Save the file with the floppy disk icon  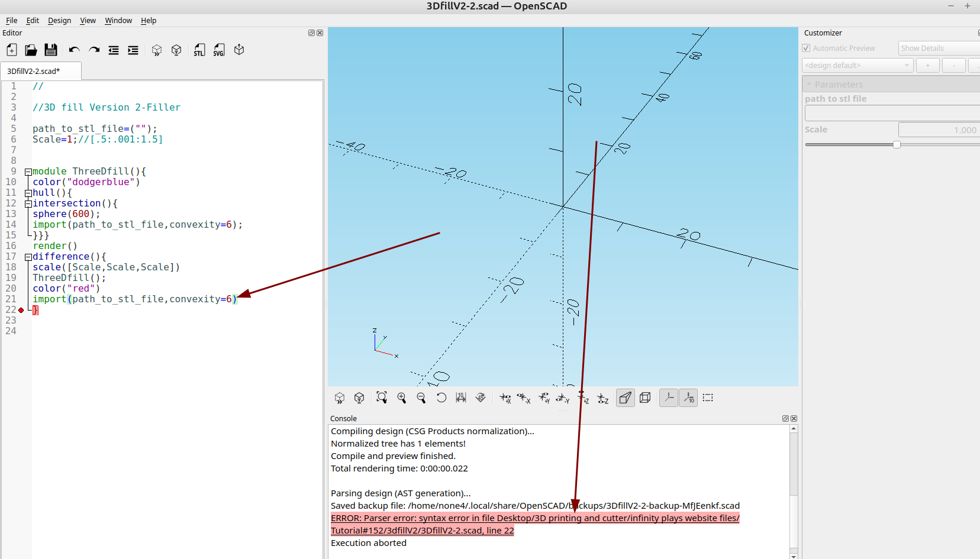point(51,50)
